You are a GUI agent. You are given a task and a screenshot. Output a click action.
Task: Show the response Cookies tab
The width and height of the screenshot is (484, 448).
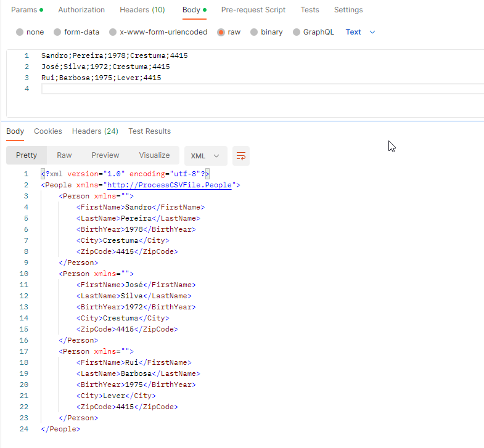pyautogui.click(x=48, y=131)
